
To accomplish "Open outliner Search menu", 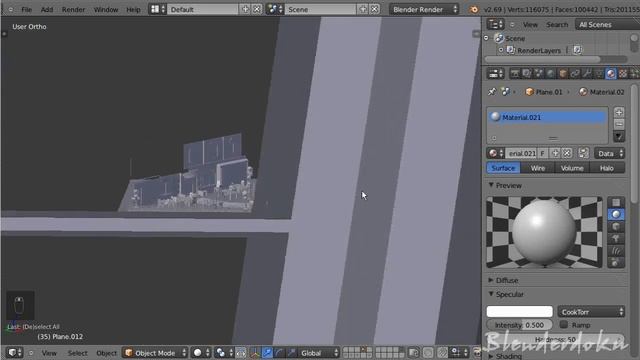I will pyautogui.click(x=557, y=25).
